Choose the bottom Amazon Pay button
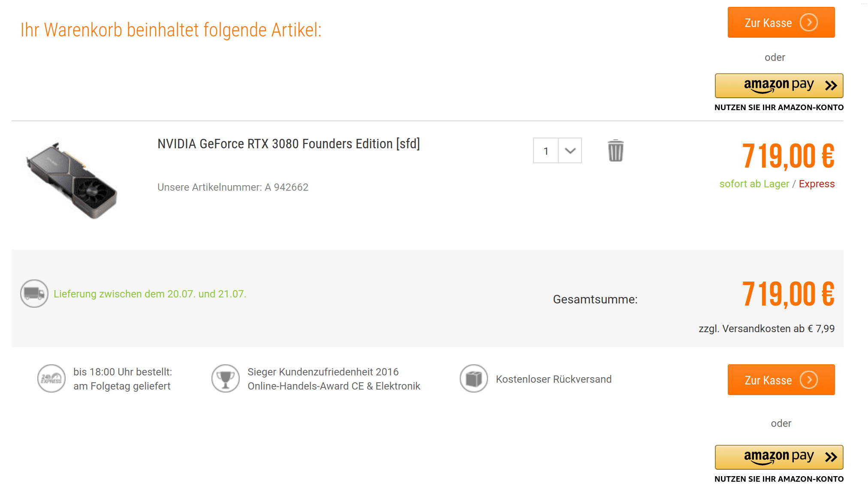 (x=778, y=457)
